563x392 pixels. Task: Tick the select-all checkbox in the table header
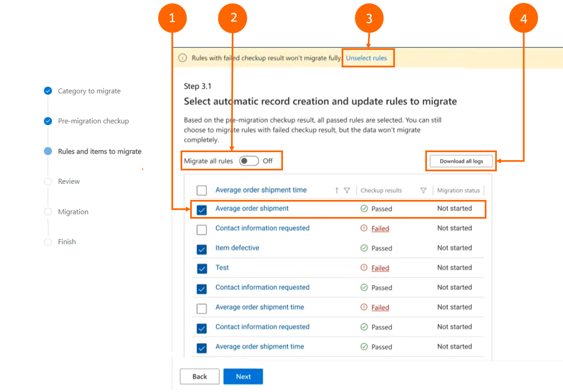tap(202, 190)
